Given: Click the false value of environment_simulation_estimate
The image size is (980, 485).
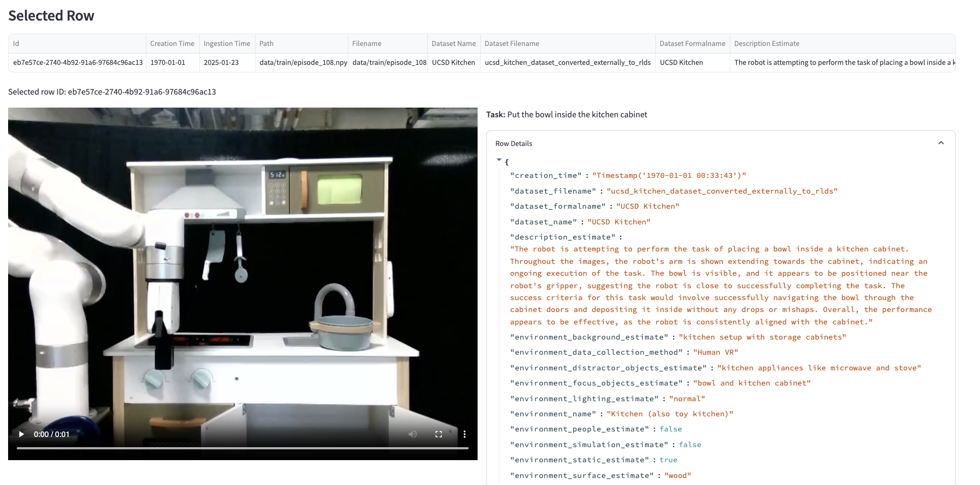Looking at the screenshot, I should pyautogui.click(x=690, y=445).
